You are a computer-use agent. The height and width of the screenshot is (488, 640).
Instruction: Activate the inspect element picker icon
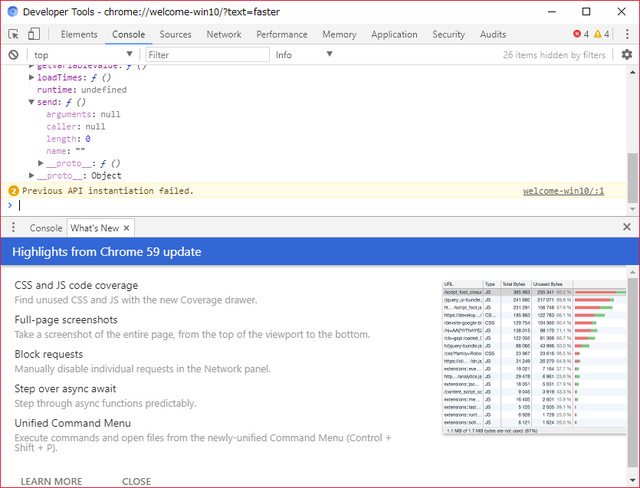click(x=13, y=34)
